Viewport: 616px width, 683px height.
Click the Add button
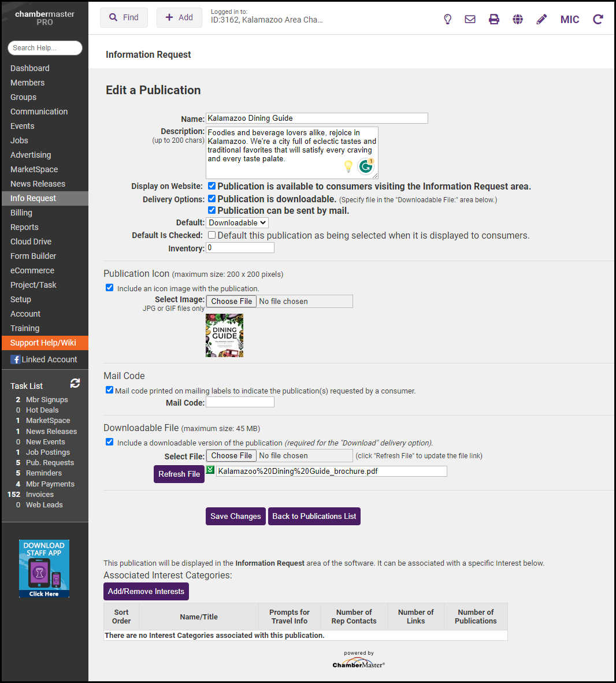[179, 17]
